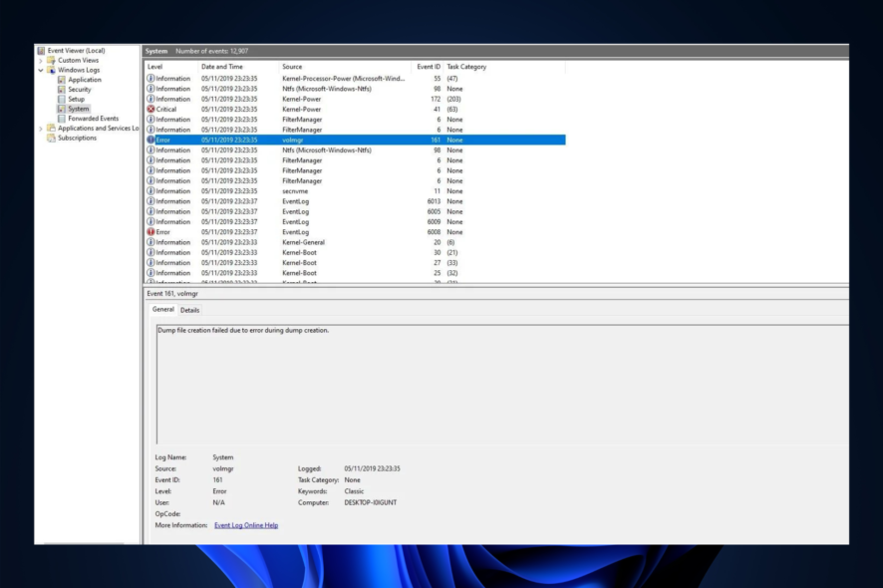883x588 pixels.
Task: Open the Event Log Online Help link
Action: pyautogui.click(x=246, y=525)
